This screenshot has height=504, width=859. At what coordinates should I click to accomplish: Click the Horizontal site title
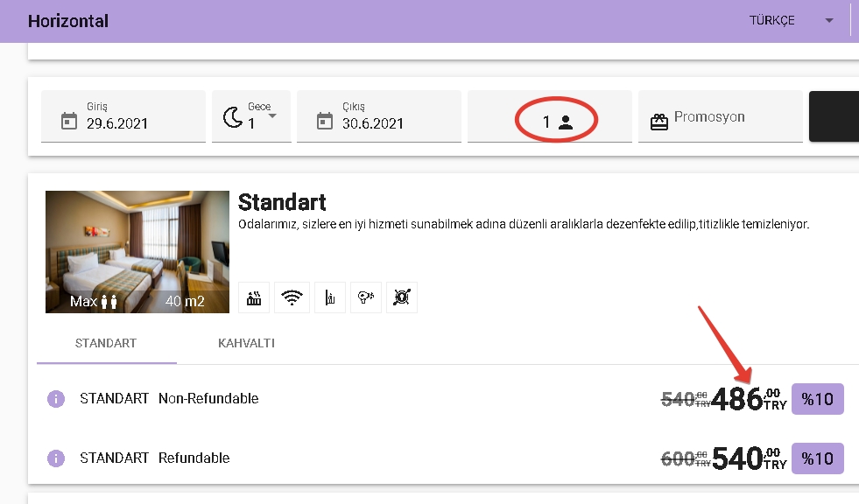(x=68, y=20)
